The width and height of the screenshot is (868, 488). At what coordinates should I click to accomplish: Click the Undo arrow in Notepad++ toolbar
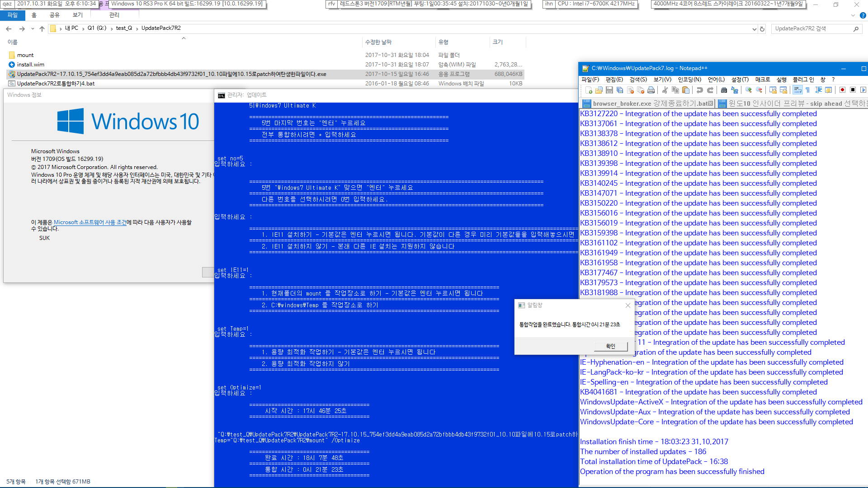700,90
